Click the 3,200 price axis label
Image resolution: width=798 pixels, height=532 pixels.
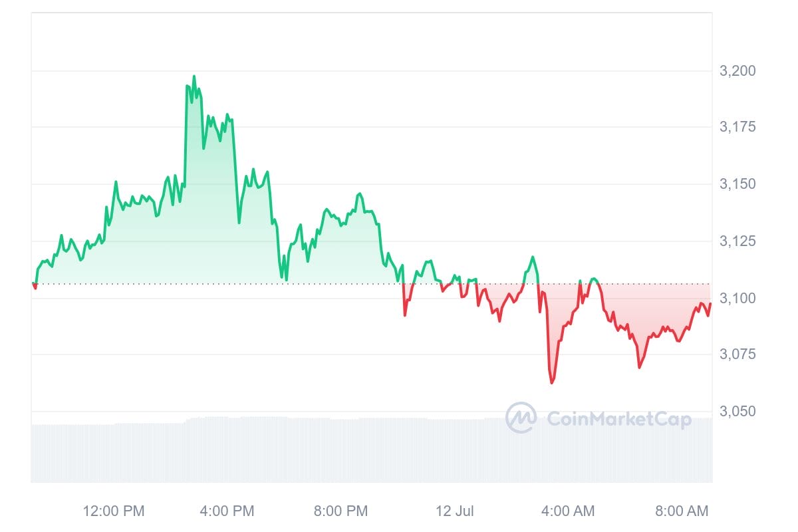(737, 71)
